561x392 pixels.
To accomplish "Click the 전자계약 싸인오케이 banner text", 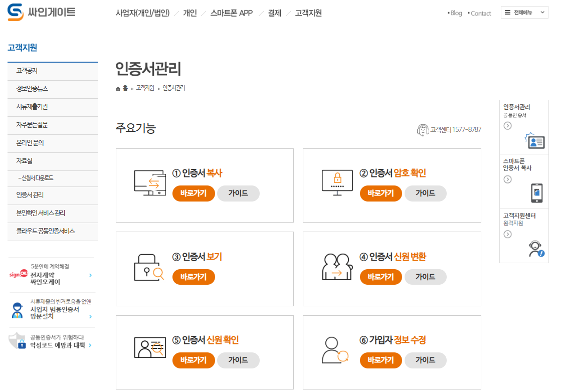I will 45,279.
